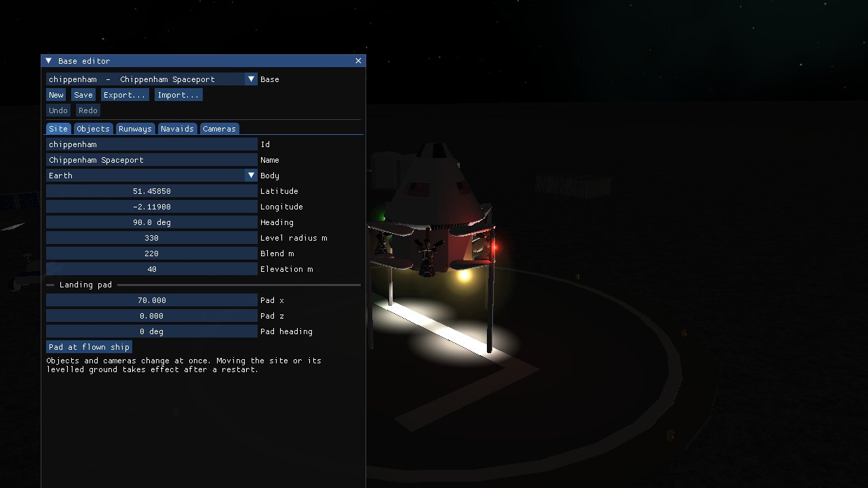Select the Elevation m value 40
This screenshot has height=488, width=868.
[x=152, y=269]
